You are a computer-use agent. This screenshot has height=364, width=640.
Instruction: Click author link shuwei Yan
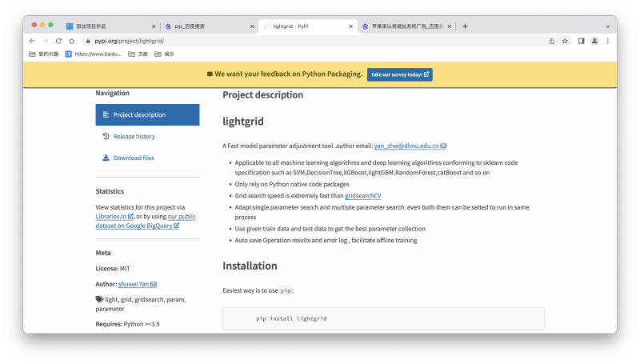point(137,284)
